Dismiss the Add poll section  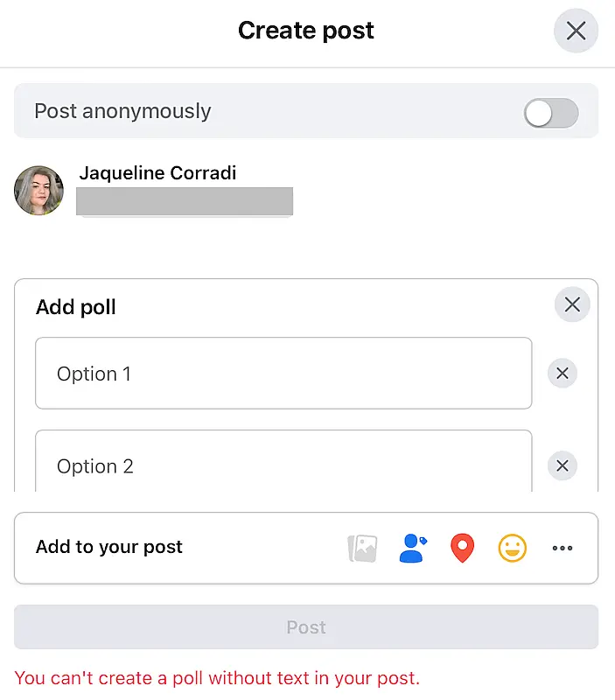(x=572, y=304)
